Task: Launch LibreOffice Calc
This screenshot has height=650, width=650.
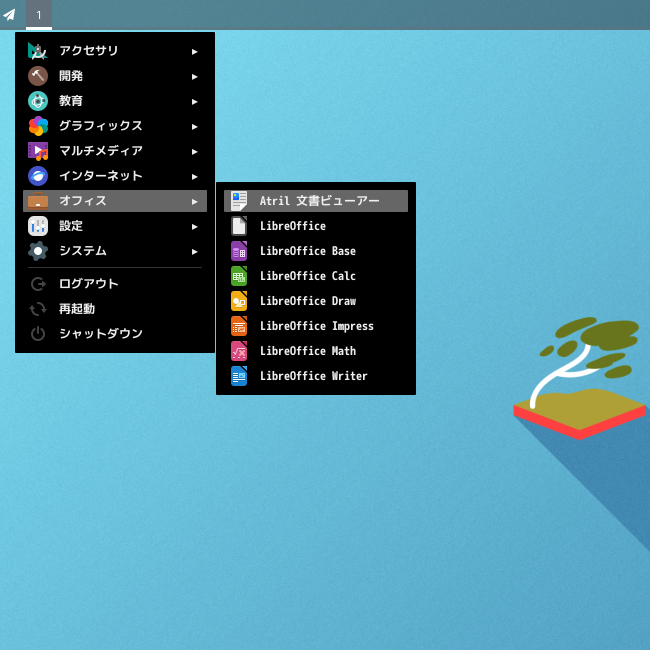Action: (316, 276)
